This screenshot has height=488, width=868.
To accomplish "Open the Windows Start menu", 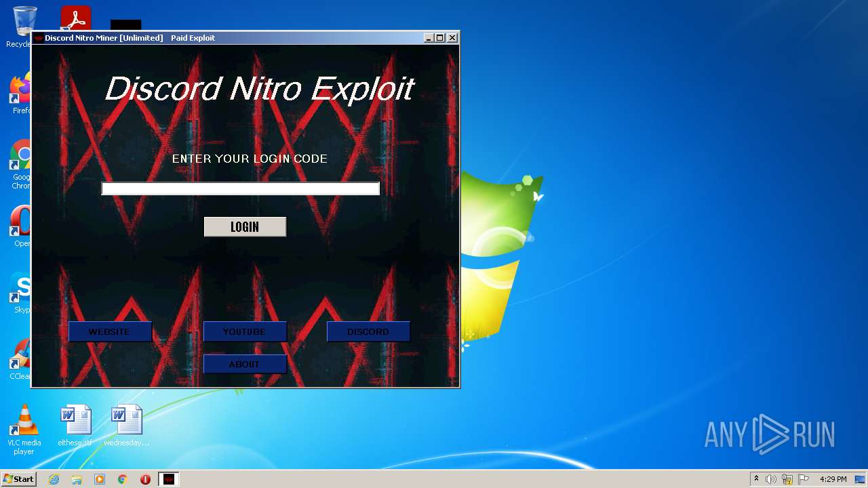I will [x=19, y=479].
